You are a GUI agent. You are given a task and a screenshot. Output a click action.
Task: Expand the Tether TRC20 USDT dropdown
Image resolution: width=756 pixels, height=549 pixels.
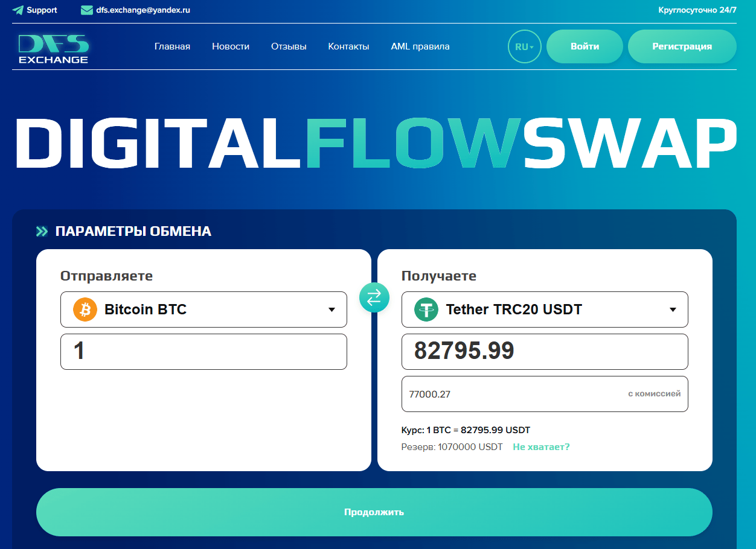coord(545,309)
